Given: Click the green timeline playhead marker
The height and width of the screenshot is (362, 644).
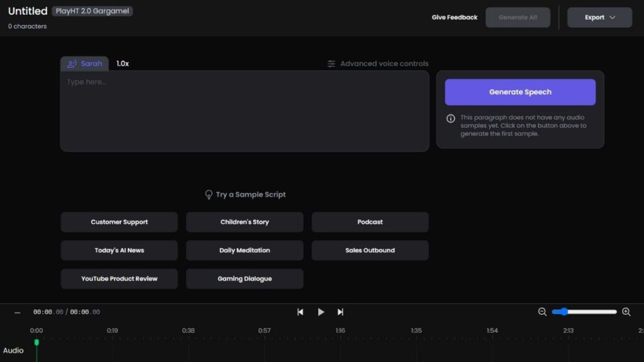Looking at the screenshot, I should pos(36,343).
